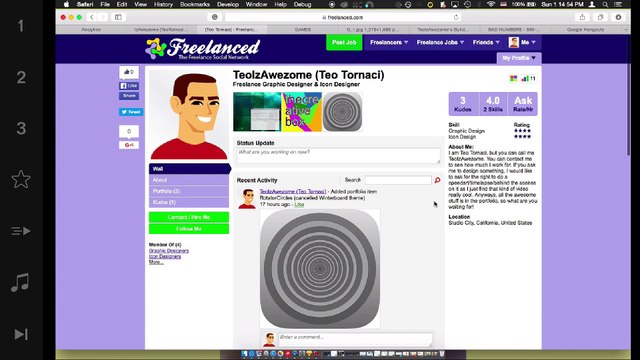Image resolution: width=640 pixels, height=360 pixels.
Task: Click the bar chart stats icon showing 11
Action: click(x=529, y=78)
